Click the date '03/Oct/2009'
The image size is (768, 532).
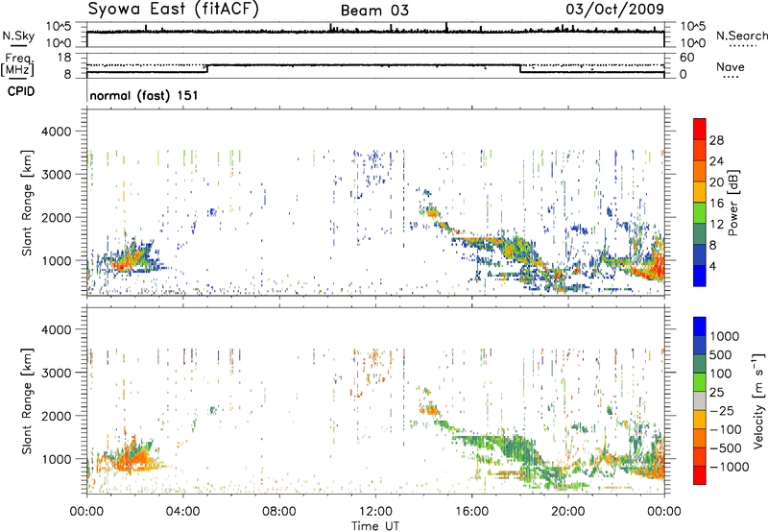click(x=615, y=10)
